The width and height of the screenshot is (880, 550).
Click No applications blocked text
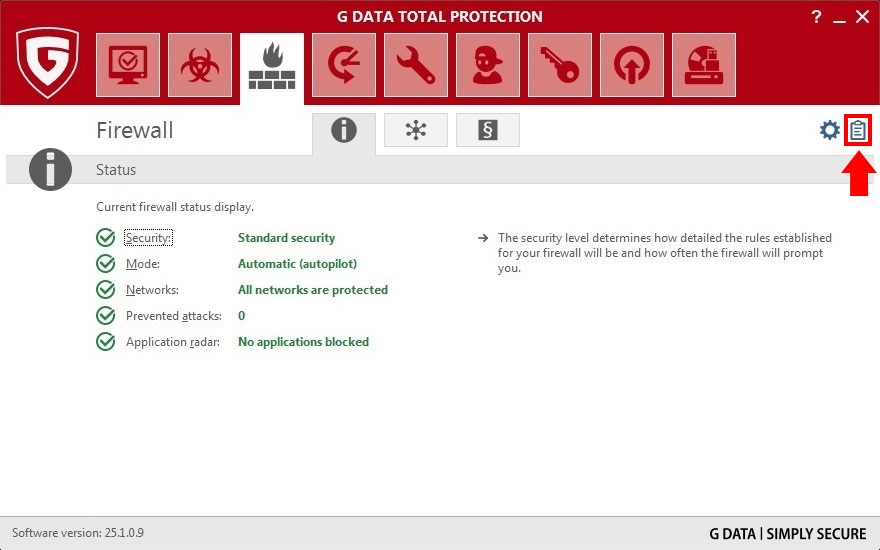[x=303, y=342]
